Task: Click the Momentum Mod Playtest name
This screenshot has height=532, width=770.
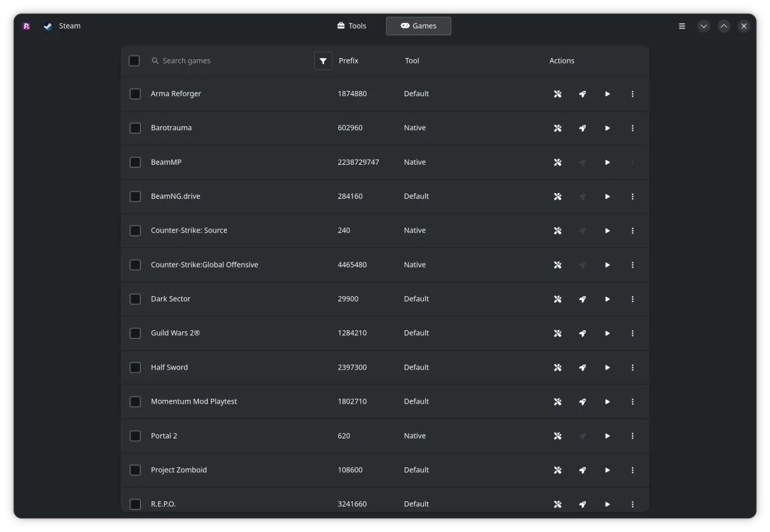Action: pyautogui.click(x=194, y=401)
